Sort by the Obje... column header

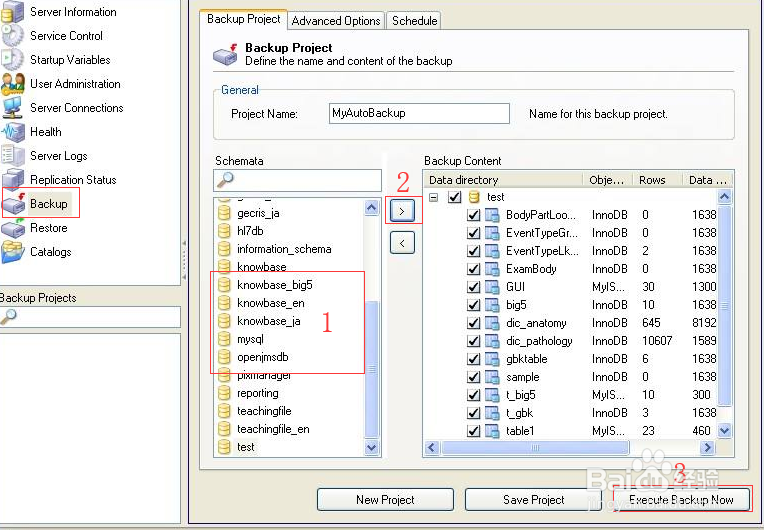tap(608, 180)
